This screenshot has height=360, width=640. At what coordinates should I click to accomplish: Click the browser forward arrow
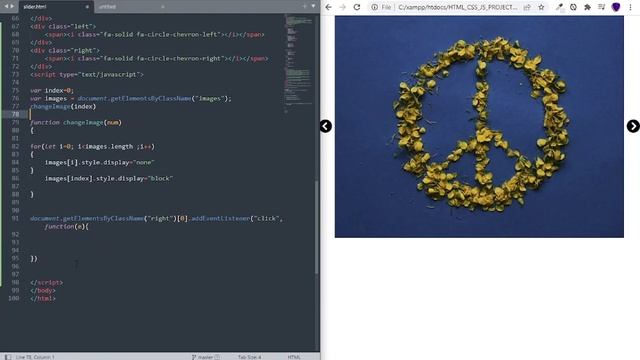click(x=342, y=7)
